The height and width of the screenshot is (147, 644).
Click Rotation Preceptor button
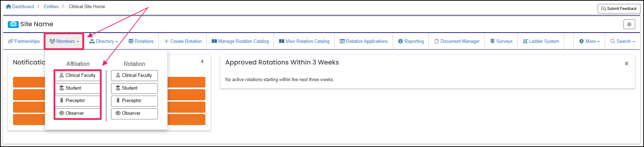(134, 101)
